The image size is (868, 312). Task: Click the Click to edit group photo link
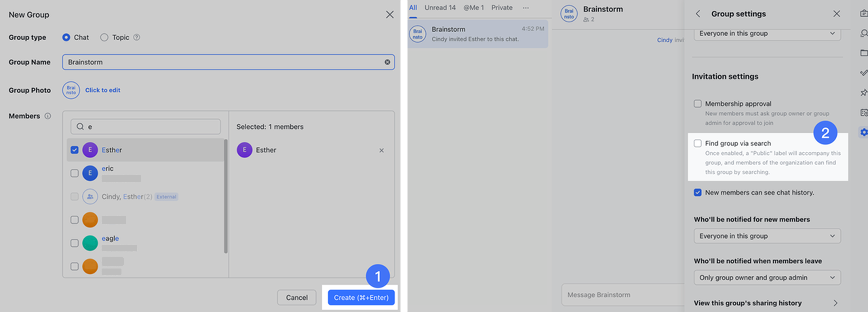coord(103,90)
